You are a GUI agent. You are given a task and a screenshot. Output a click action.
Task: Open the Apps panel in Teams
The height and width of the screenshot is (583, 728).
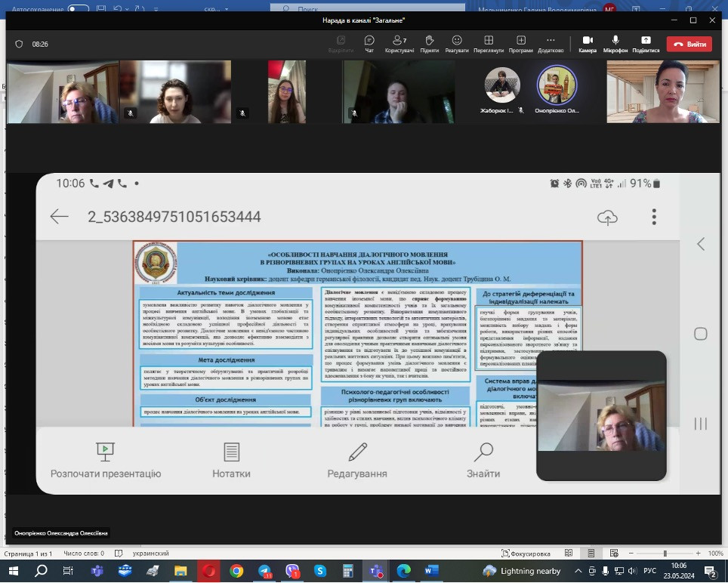[520, 43]
